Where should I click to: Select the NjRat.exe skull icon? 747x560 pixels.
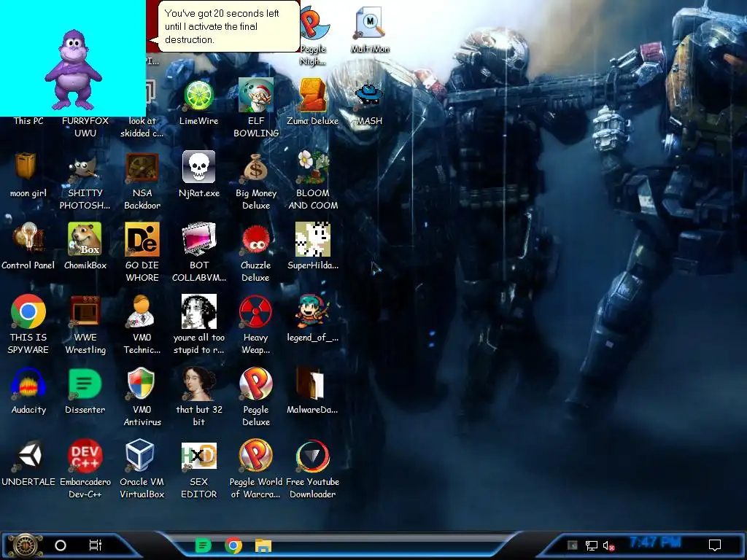tap(198, 167)
